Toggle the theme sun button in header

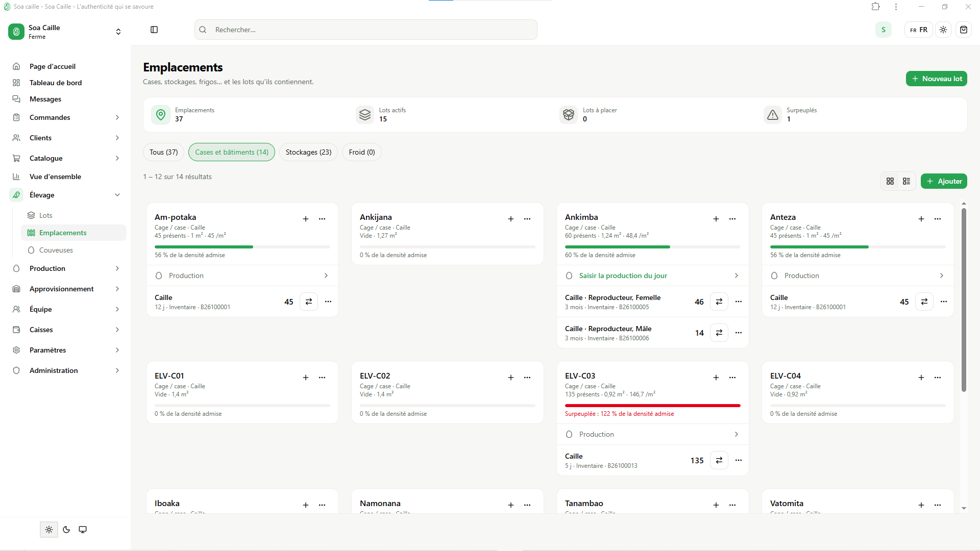[943, 30]
